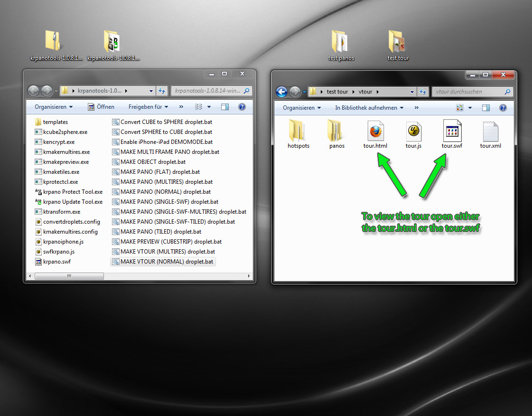
Task: Open Organisieren menu in krpanotools window
Action: (54, 107)
